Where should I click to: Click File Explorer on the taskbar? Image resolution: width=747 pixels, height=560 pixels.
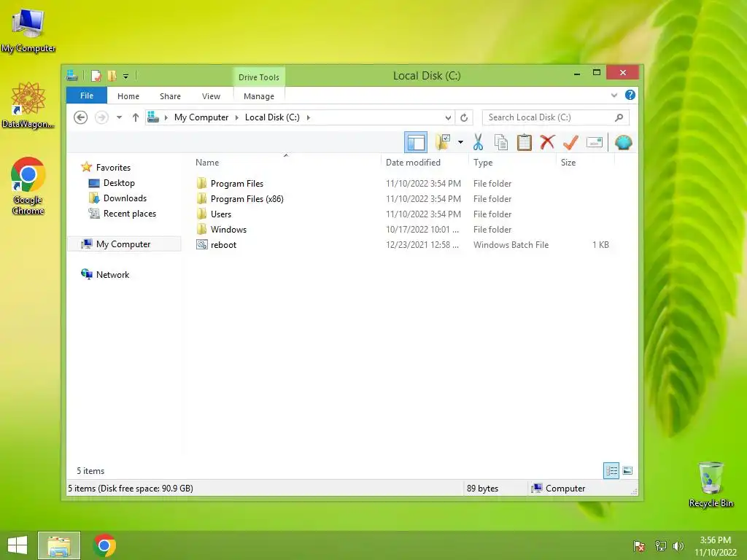tap(59, 545)
